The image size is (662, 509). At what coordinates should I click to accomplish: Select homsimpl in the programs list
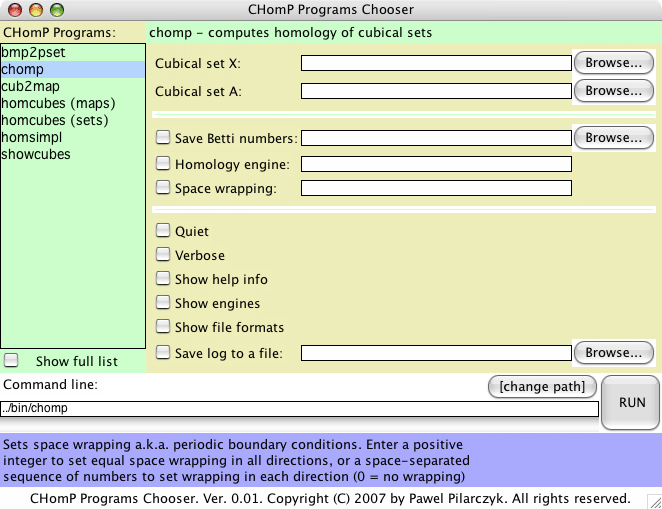click(x=73, y=137)
